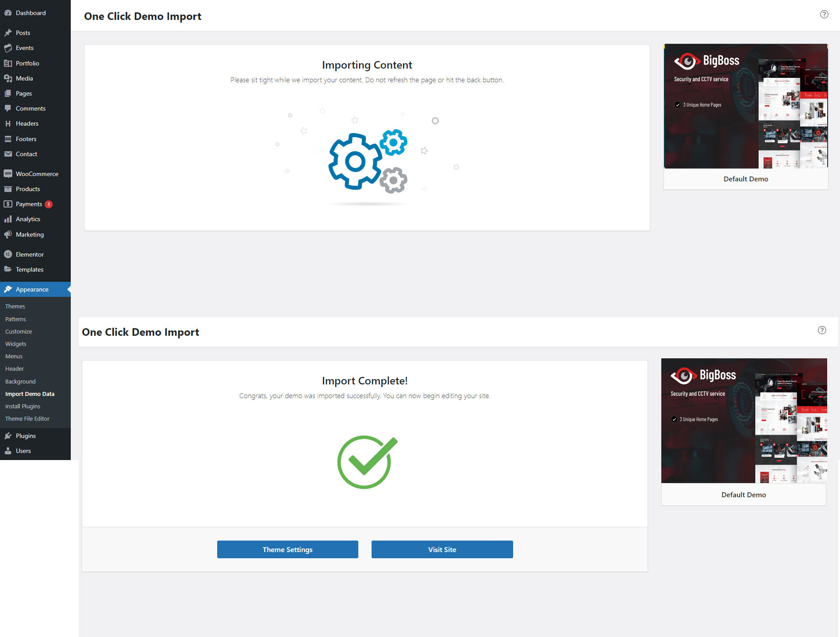Image resolution: width=840 pixels, height=637 pixels.
Task: Click the top help question mark icon
Action: [x=824, y=14]
